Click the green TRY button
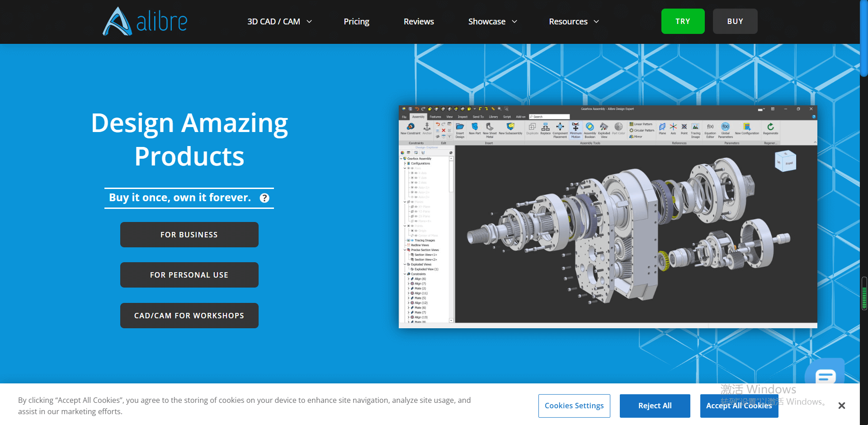This screenshot has height=425, width=868. click(683, 21)
